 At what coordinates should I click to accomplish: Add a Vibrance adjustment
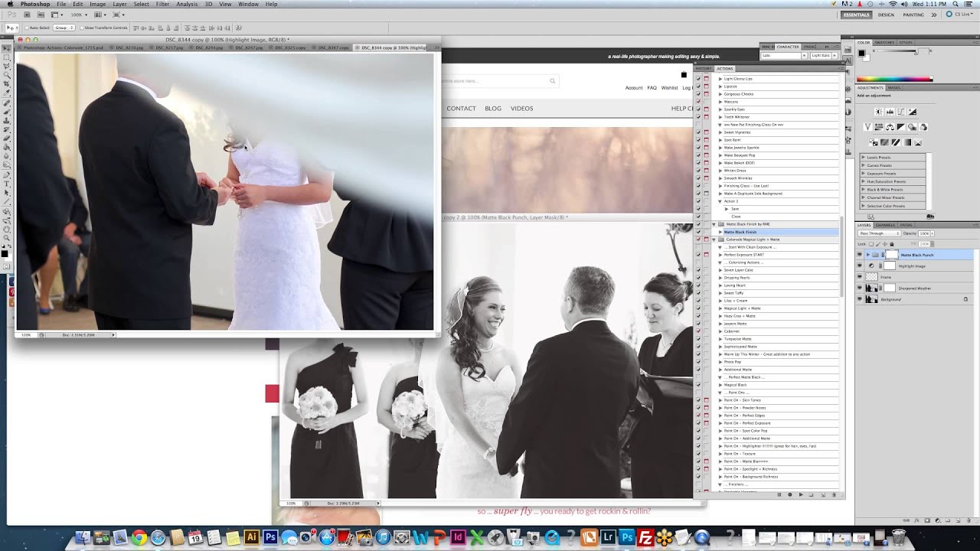[x=867, y=127]
